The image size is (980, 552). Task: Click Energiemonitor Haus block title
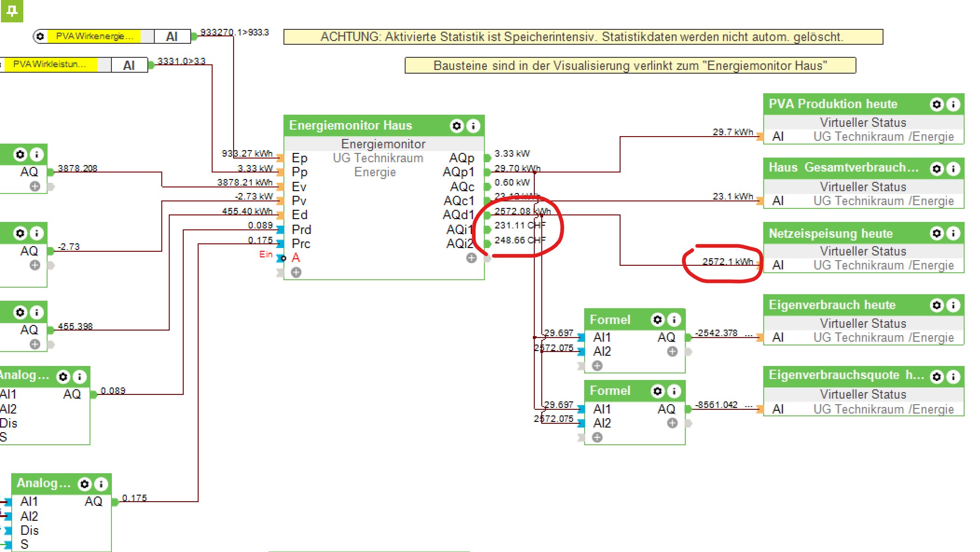351,125
